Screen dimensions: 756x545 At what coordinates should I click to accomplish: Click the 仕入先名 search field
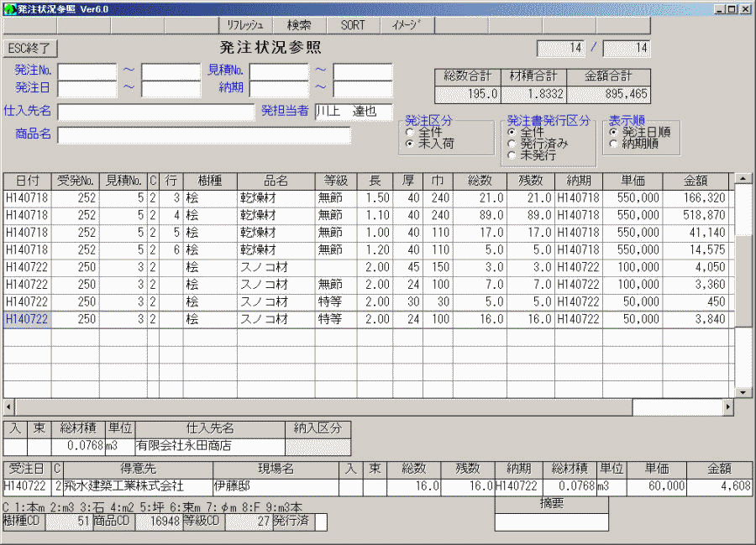(155, 112)
